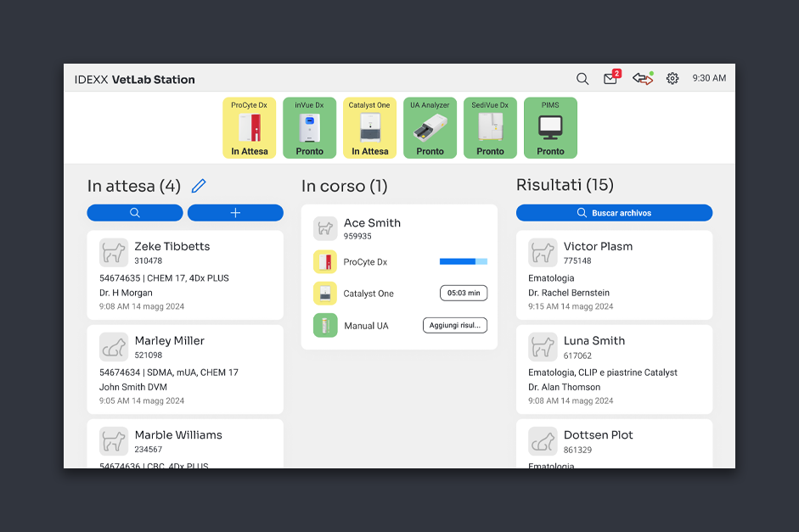This screenshot has width=799, height=532.
Task: Click order 54674635 | CHEM 17, 4Dx PLUS
Action: pos(164,278)
